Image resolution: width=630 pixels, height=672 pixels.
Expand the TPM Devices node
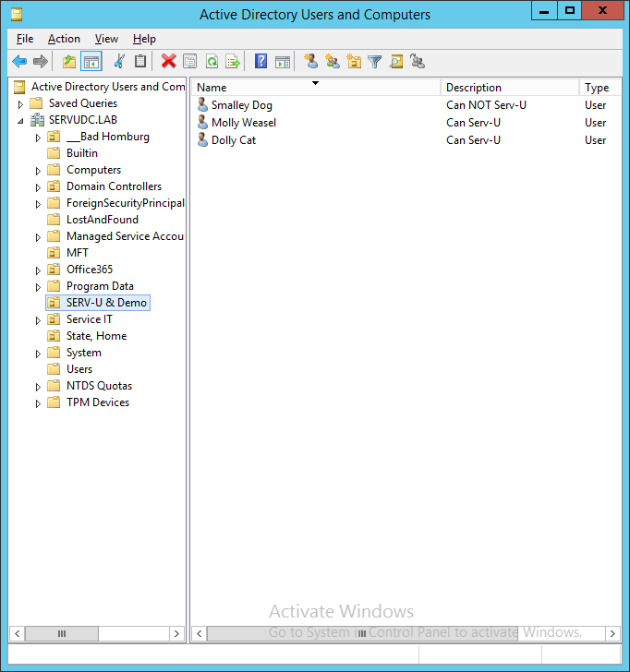click(x=38, y=403)
